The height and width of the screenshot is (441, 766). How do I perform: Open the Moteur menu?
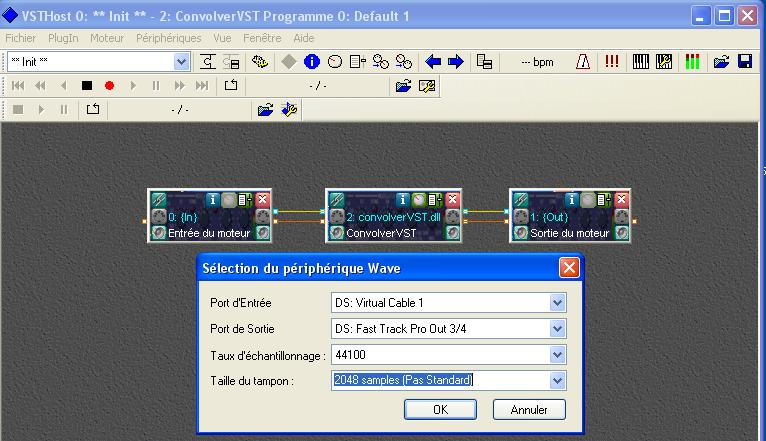click(107, 38)
